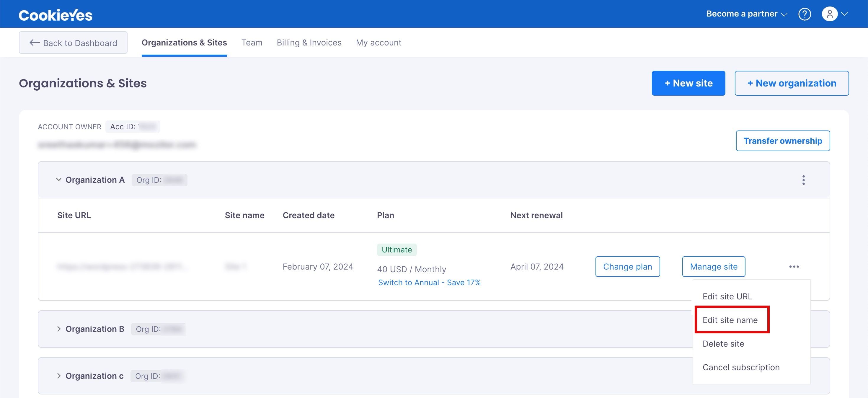
Task: Click Transfer ownership button
Action: pos(783,141)
